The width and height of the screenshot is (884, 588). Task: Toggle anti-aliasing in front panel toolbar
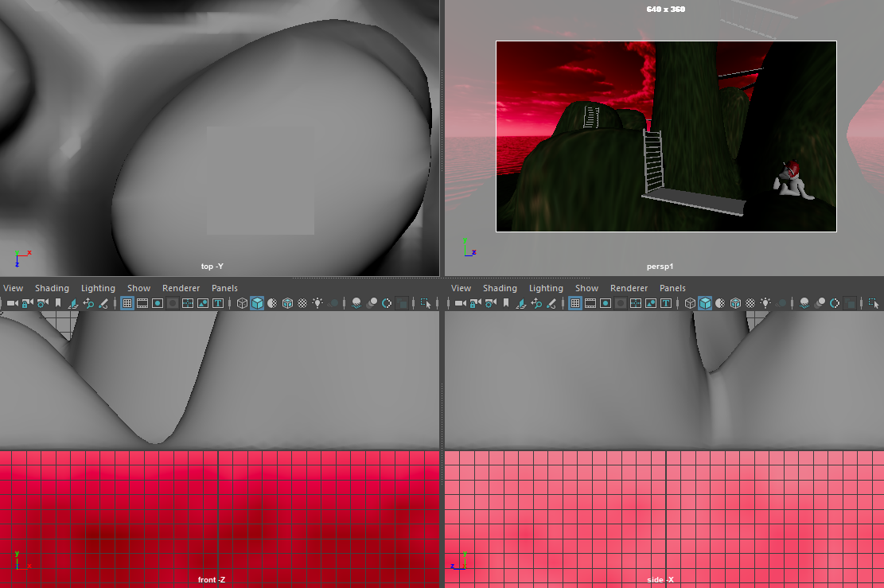click(x=387, y=303)
